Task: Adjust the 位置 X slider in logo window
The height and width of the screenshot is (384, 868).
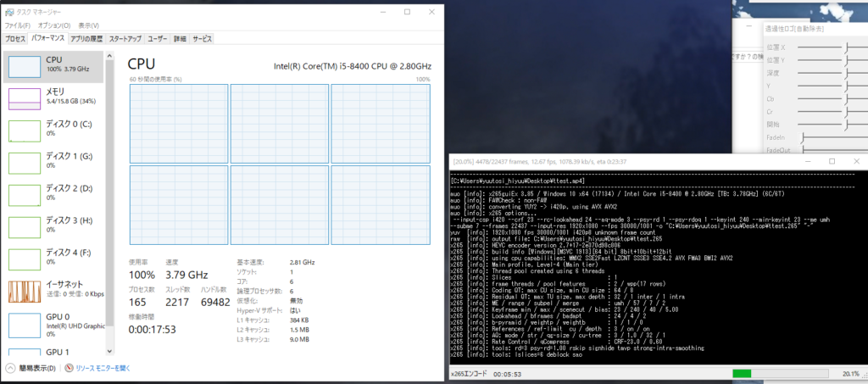Action: pyautogui.click(x=833, y=47)
